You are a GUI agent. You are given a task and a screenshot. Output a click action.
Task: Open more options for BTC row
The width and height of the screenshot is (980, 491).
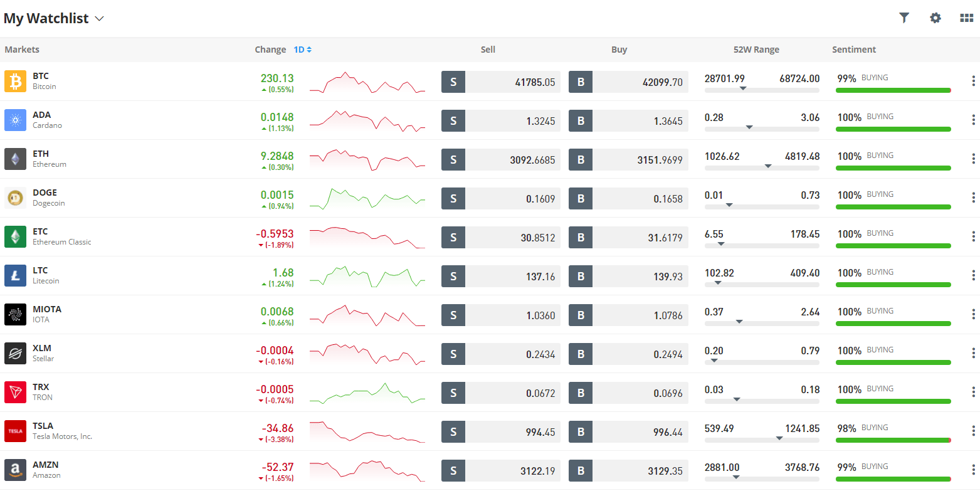coord(973,82)
